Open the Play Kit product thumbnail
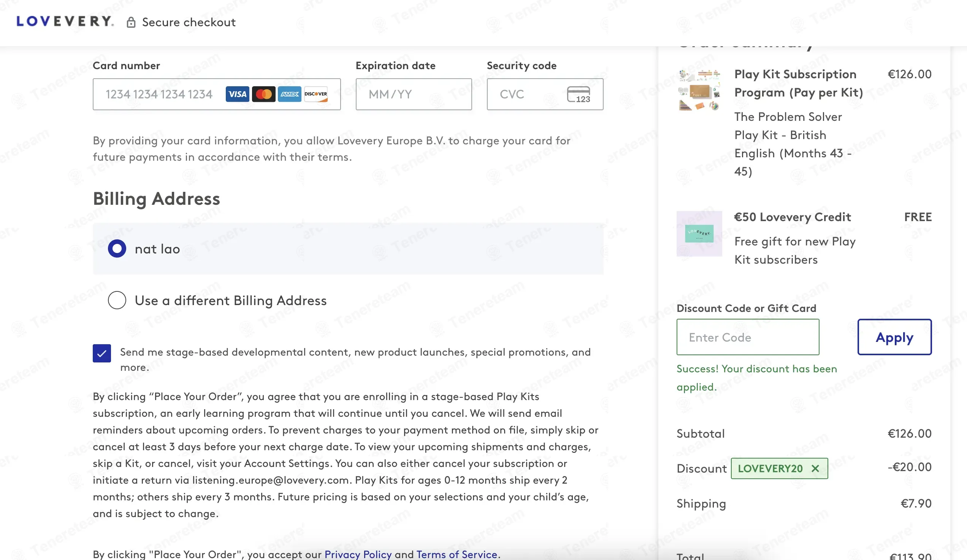Image resolution: width=967 pixels, height=560 pixels. click(x=699, y=90)
